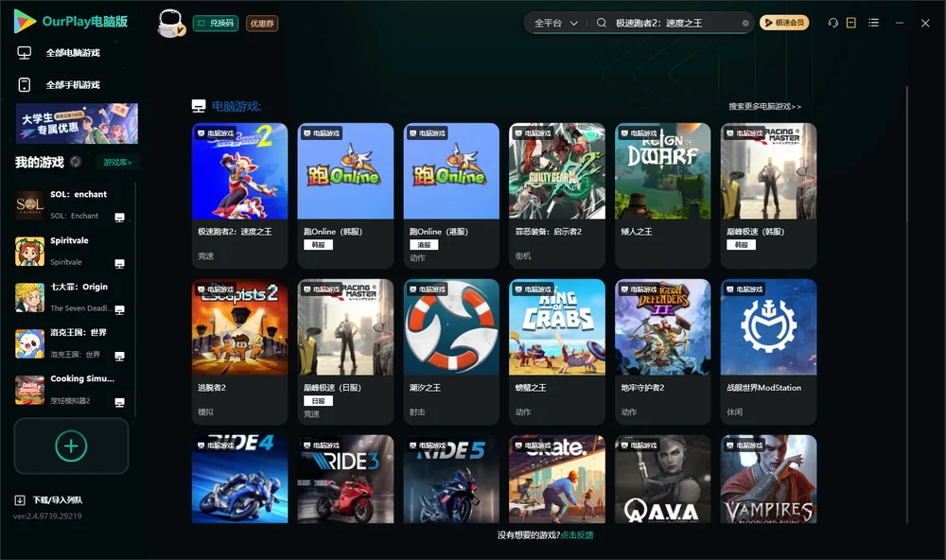Open the 矮人之王 Reign of Dwarf card
Screen dimensions: 946x560
[x=662, y=196]
